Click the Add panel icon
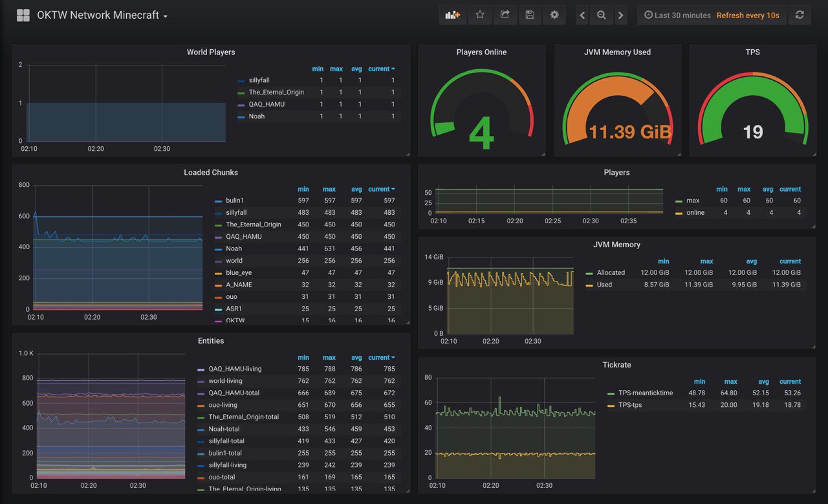Viewport: 828px width, 504px height. (x=452, y=15)
